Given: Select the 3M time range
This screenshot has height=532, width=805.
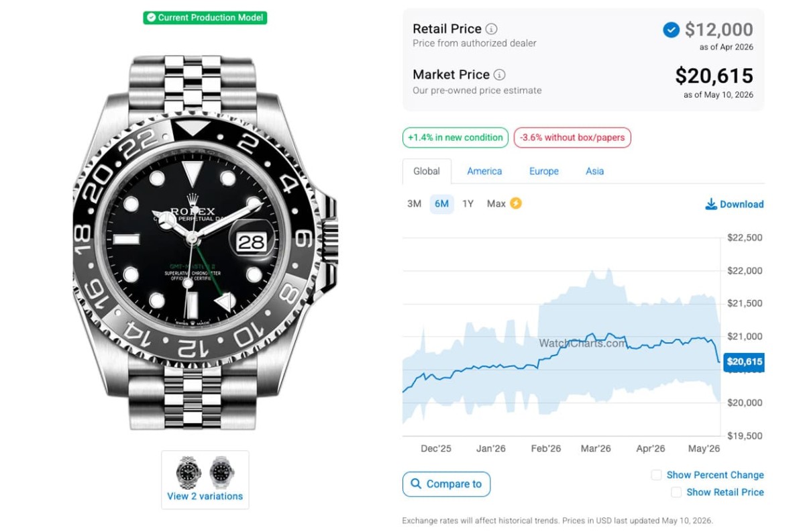Looking at the screenshot, I should (415, 204).
